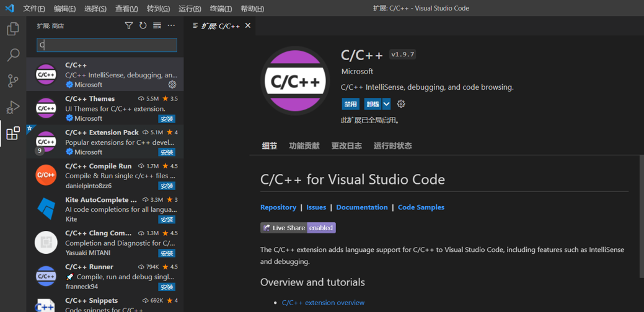Viewport: 644px width, 312px height.
Task: Select C/C++ Themes extension icon
Action: point(46,108)
